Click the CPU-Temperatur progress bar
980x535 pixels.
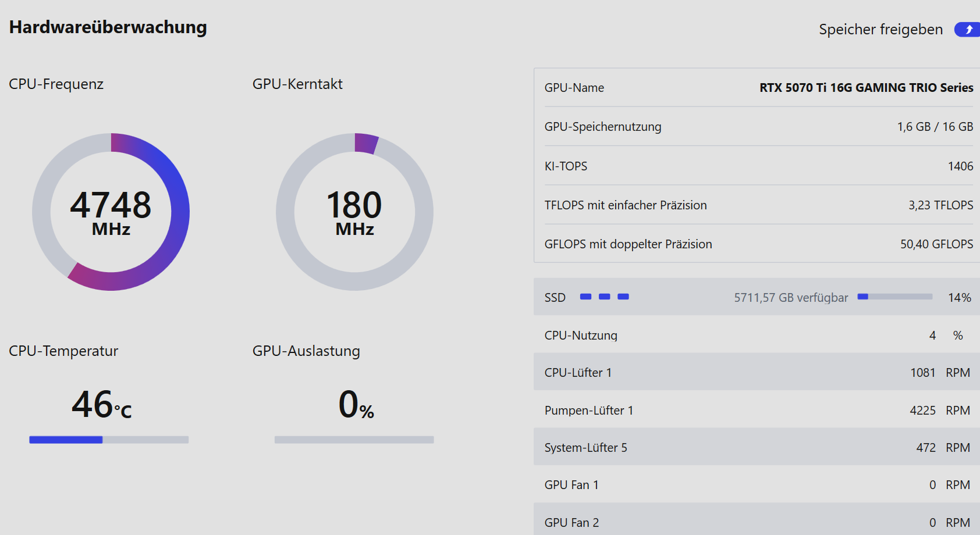[x=109, y=440]
